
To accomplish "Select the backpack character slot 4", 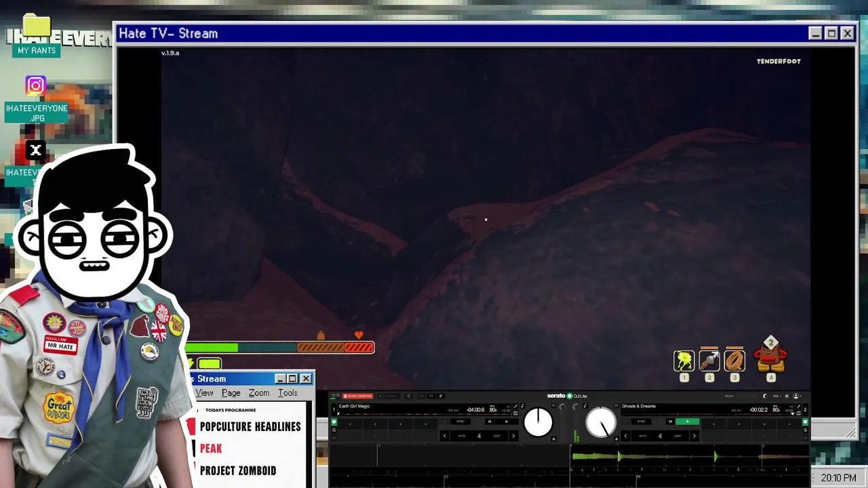I will 770,357.
